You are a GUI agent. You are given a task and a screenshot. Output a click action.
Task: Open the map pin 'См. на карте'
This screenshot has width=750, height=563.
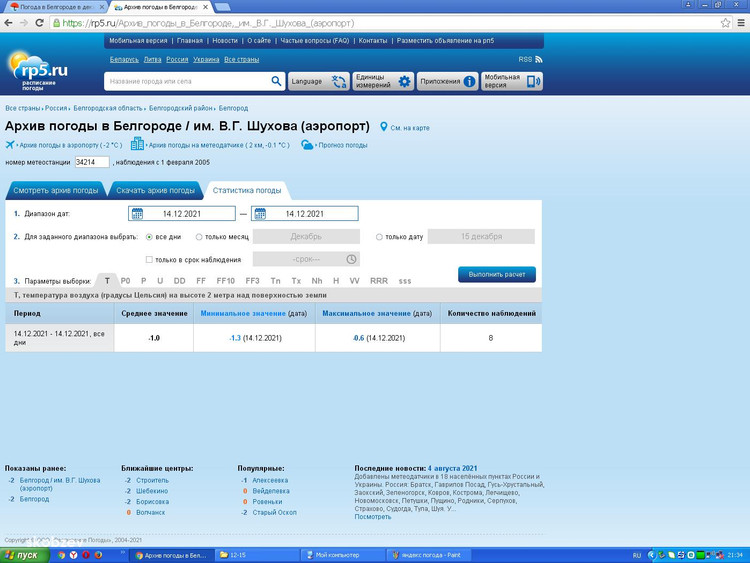383,128
